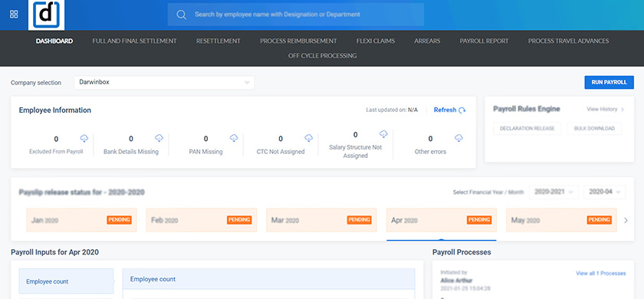Select the Jan 2020 payslip card

click(81, 220)
